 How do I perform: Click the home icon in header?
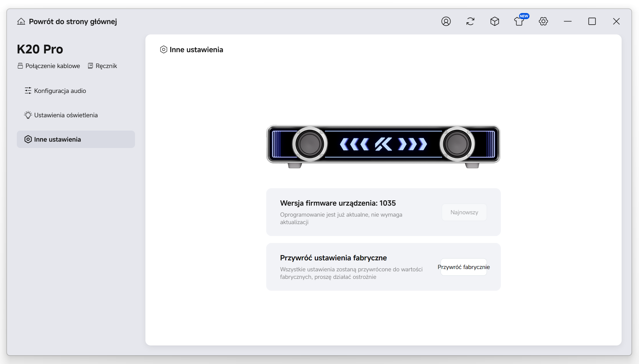click(21, 21)
